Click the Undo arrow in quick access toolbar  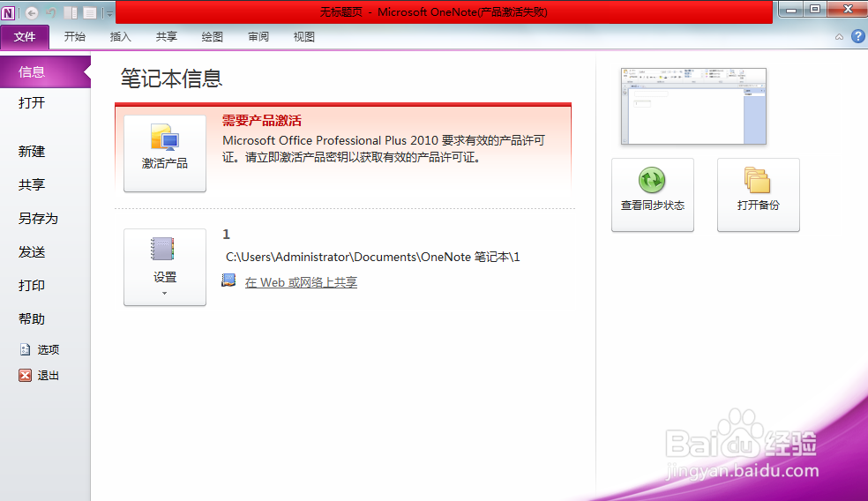pos(51,12)
